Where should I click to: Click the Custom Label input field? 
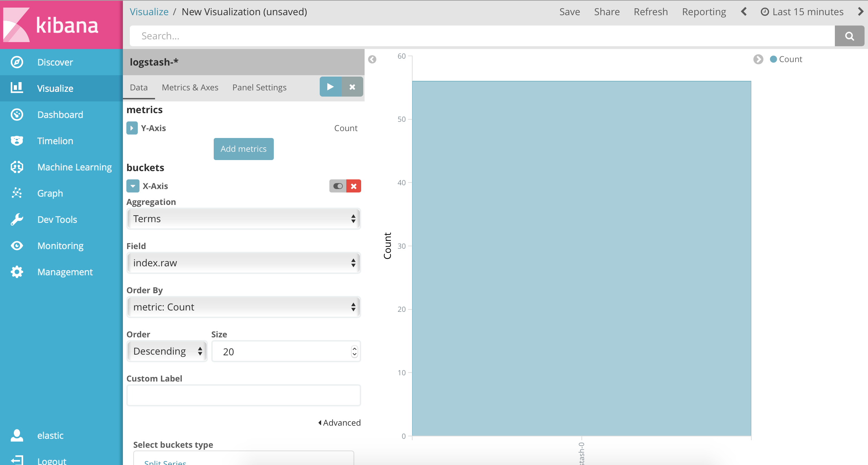[x=243, y=395]
